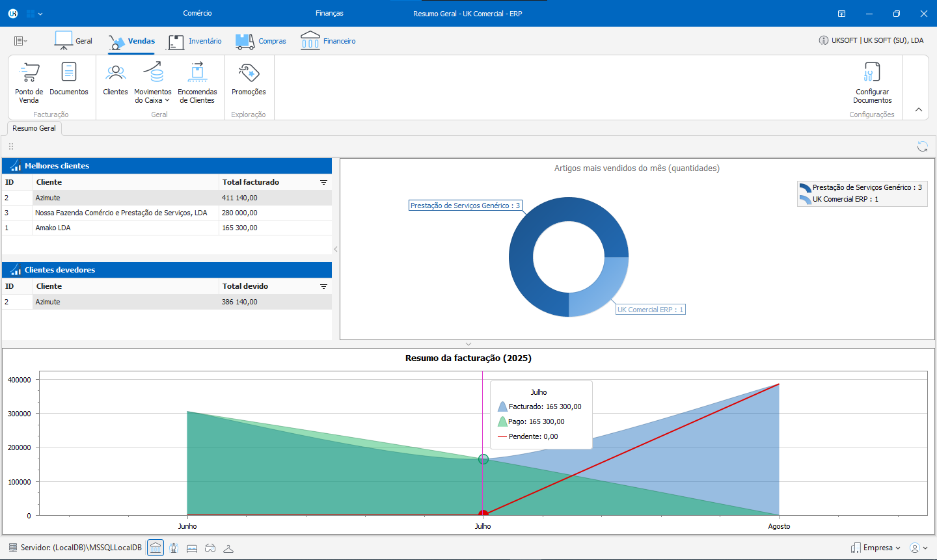
Task: Open Encomendas de Clientes
Action: tap(197, 82)
